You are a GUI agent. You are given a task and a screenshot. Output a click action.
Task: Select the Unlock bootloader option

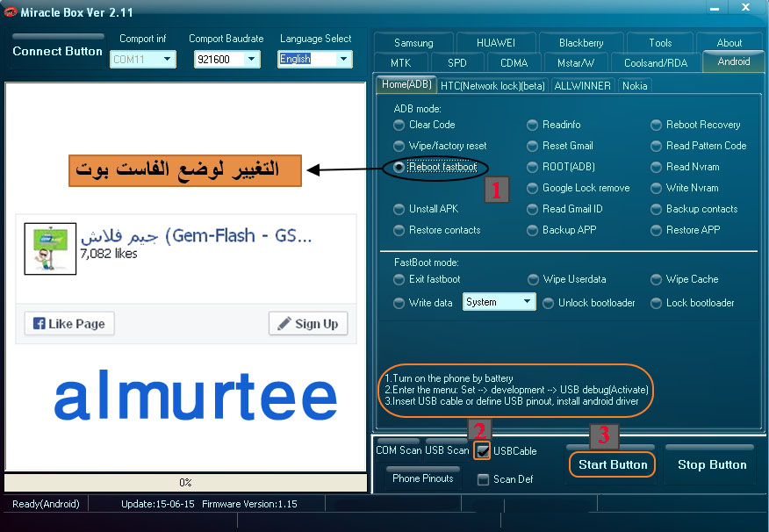tap(548, 304)
